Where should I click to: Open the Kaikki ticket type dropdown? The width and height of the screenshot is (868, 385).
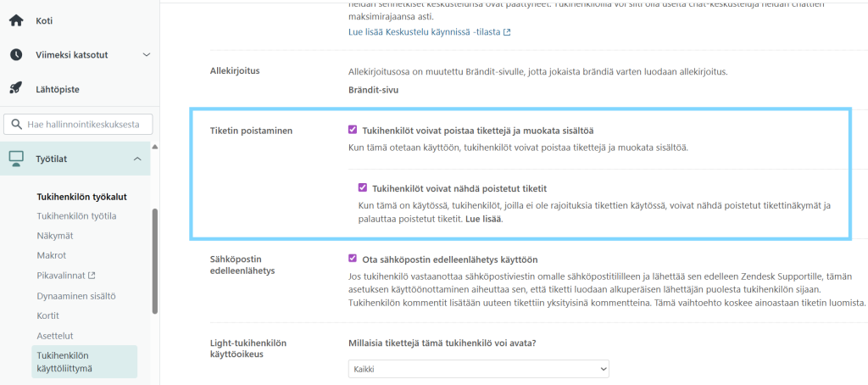tap(478, 369)
